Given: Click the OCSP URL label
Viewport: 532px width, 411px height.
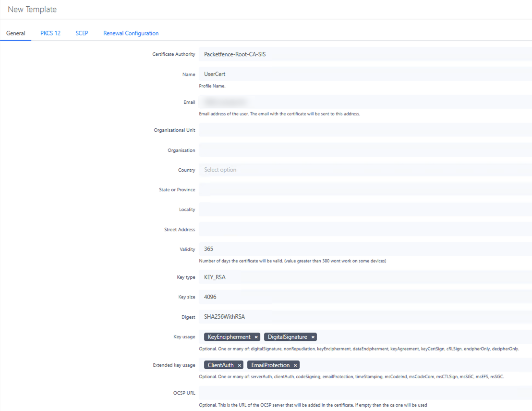Looking at the screenshot, I should (x=184, y=393).
